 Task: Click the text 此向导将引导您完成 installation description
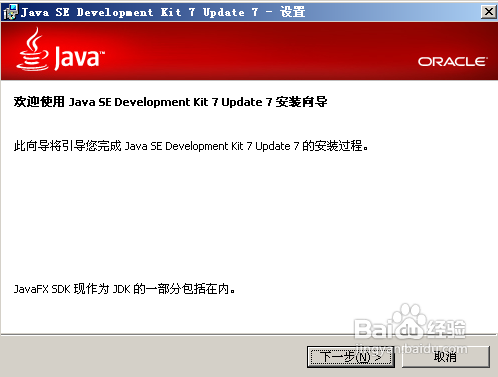coord(191,146)
